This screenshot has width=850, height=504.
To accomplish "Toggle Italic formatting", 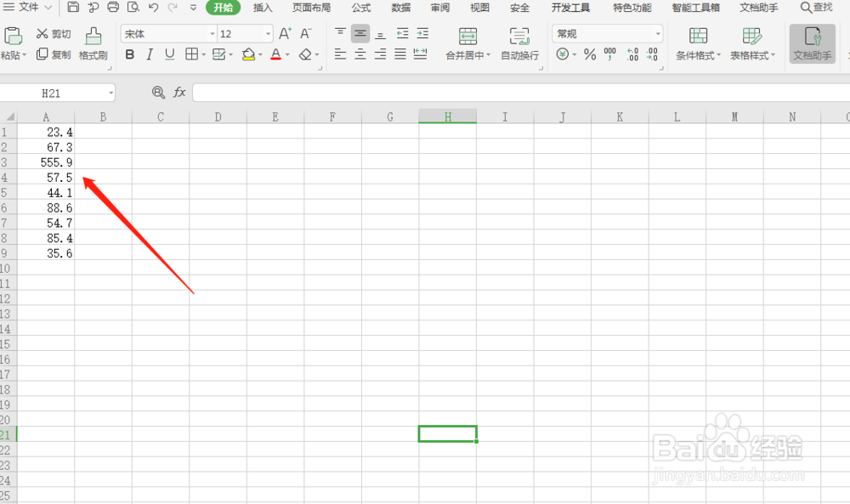I will click(x=150, y=54).
